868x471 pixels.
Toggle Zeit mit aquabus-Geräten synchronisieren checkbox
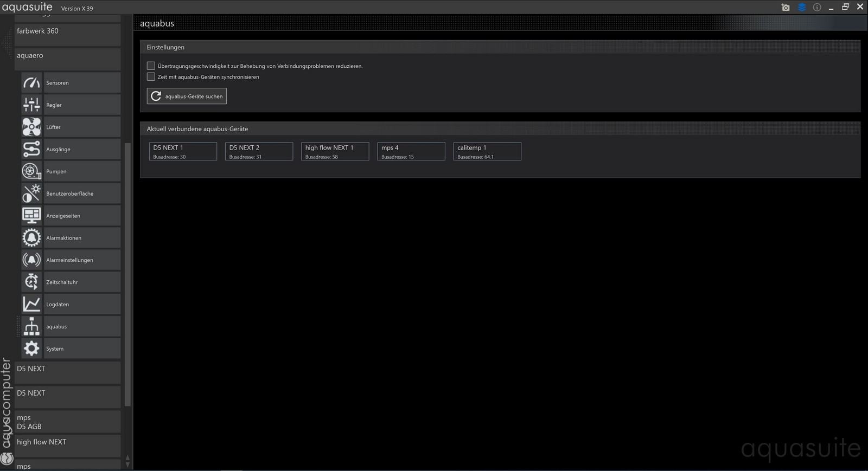[151, 76]
